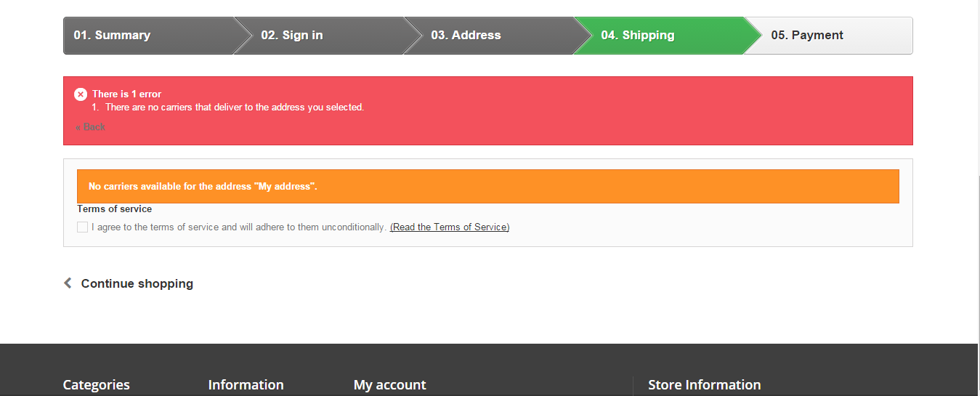Click the Categories footer heading
Screen dimensions: 980x396
tap(96, 385)
